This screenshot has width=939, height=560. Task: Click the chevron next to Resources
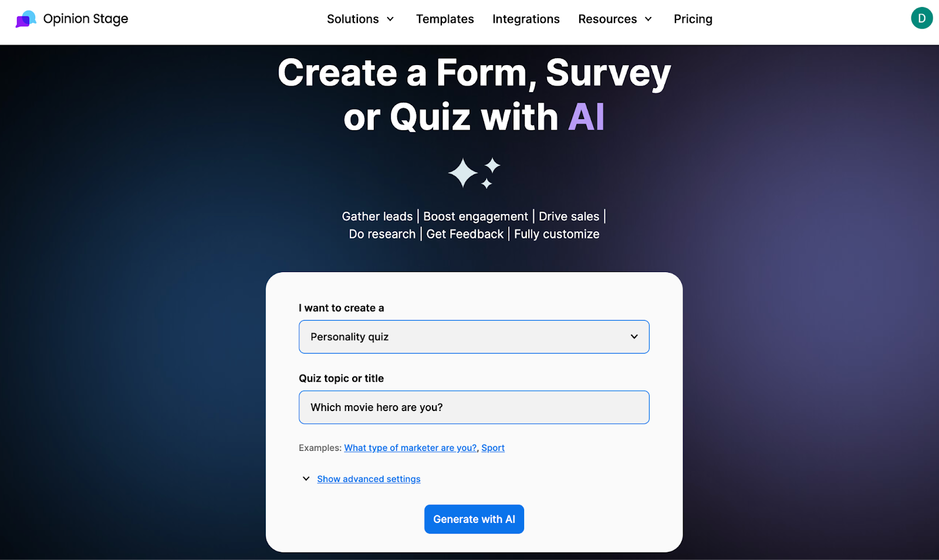[648, 19]
